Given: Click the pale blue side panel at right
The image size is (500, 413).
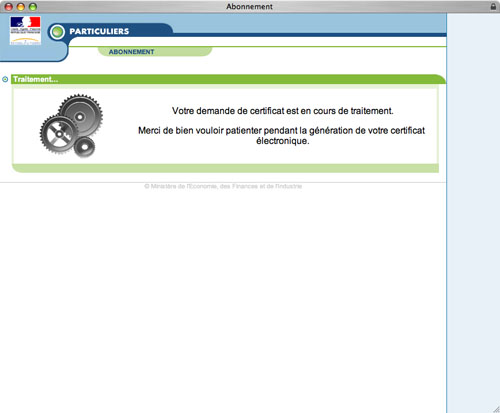Looking at the screenshot, I should point(473,213).
